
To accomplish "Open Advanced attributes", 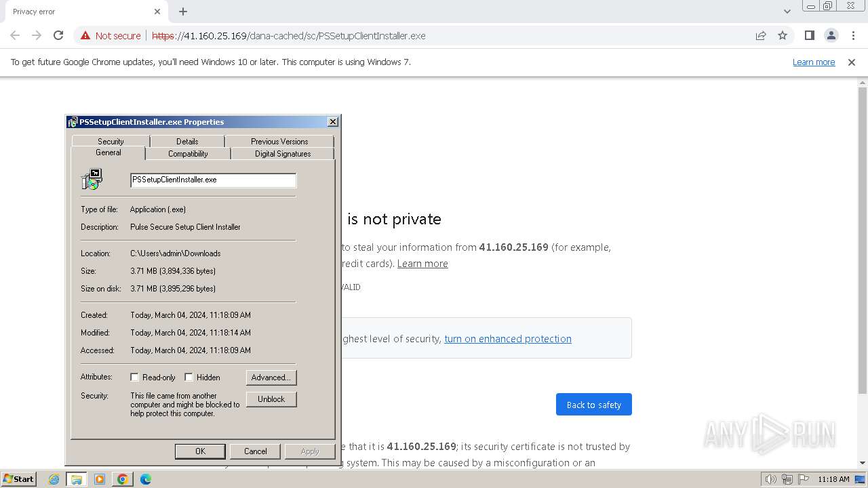I will pyautogui.click(x=271, y=378).
